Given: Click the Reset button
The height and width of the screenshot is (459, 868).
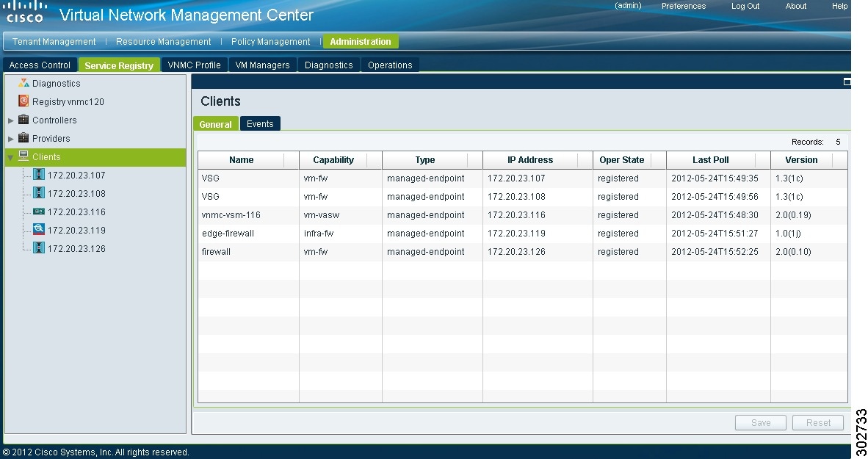Looking at the screenshot, I should (x=818, y=422).
